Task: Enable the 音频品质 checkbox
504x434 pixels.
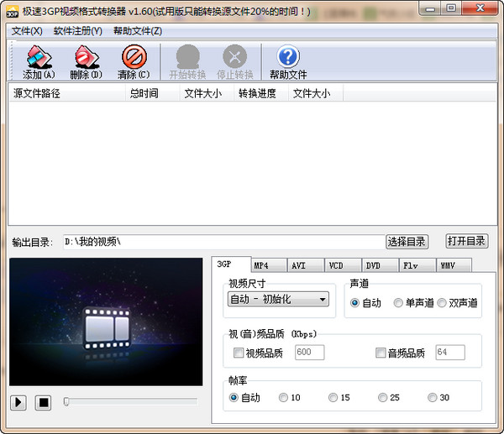Action: pyautogui.click(x=381, y=353)
